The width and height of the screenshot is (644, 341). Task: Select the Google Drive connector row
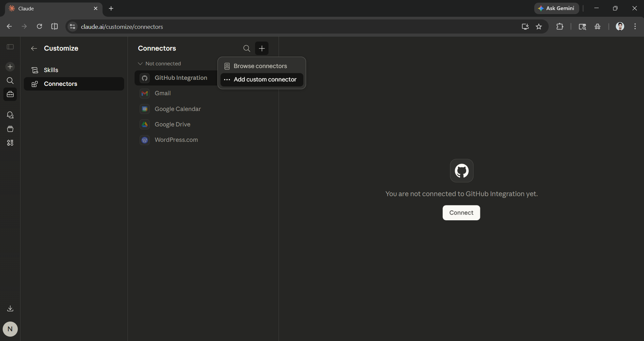203,124
